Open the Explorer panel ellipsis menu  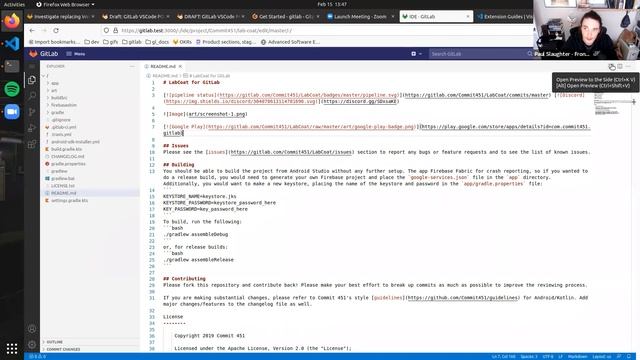(x=132, y=66)
